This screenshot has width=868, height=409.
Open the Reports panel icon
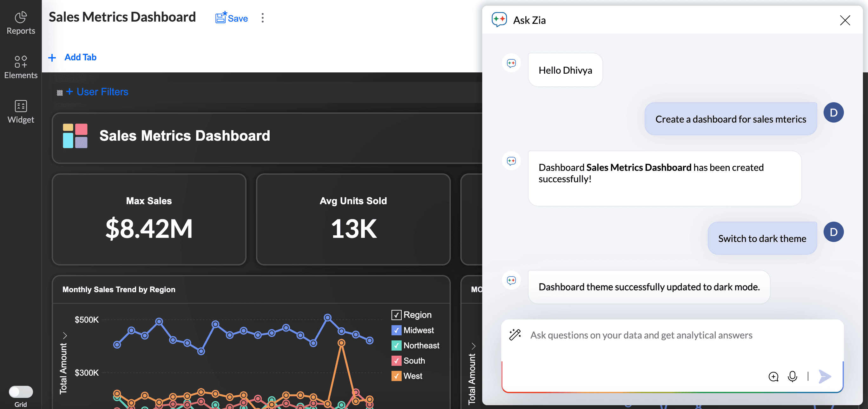coord(21,23)
